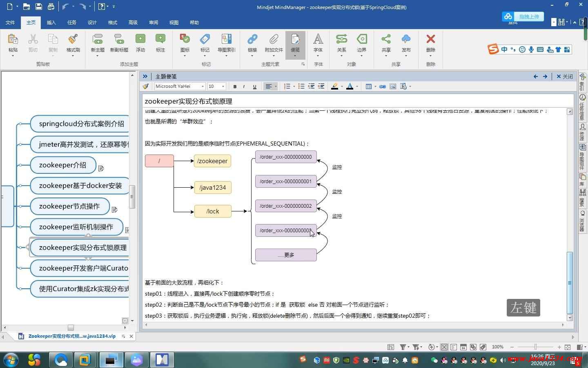Toggle underline in notes toolbar
The height and width of the screenshot is (368, 588).
click(x=254, y=86)
